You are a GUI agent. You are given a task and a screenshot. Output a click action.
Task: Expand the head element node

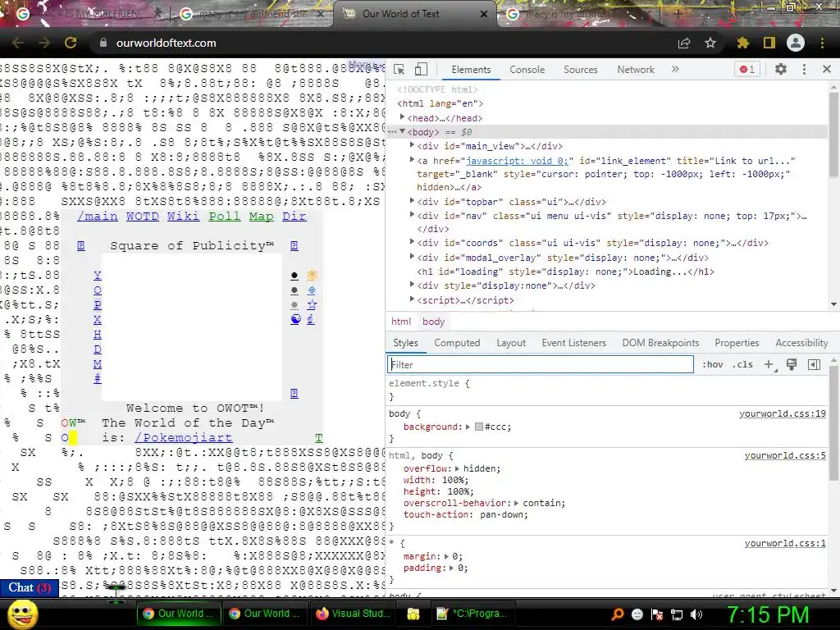(x=402, y=117)
